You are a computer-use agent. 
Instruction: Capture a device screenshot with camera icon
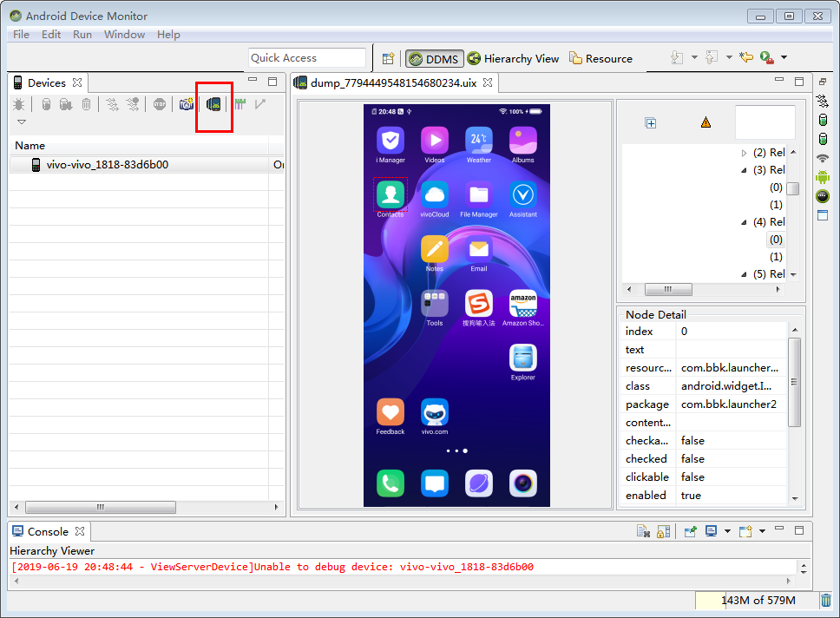pyautogui.click(x=186, y=104)
